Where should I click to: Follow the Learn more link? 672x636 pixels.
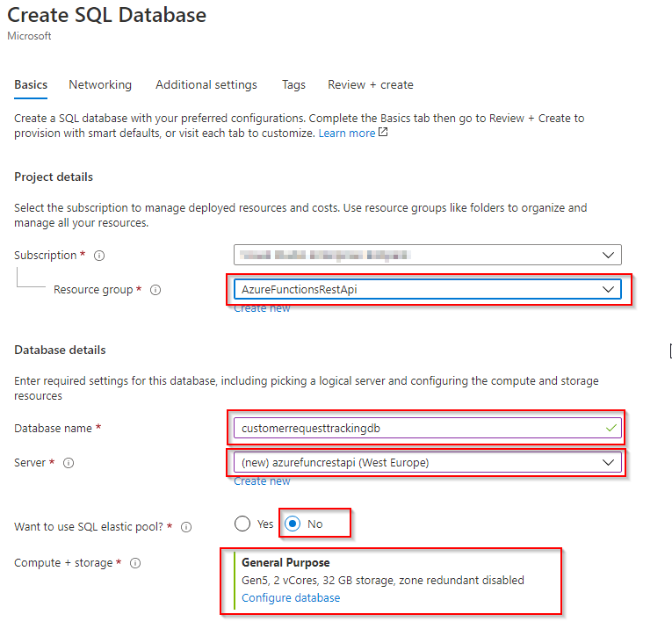(347, 134)
